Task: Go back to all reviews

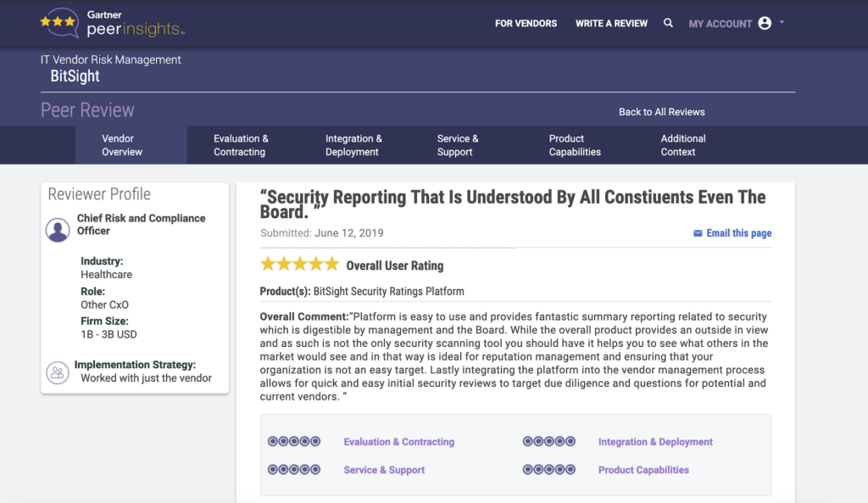Action: [661, 112]
